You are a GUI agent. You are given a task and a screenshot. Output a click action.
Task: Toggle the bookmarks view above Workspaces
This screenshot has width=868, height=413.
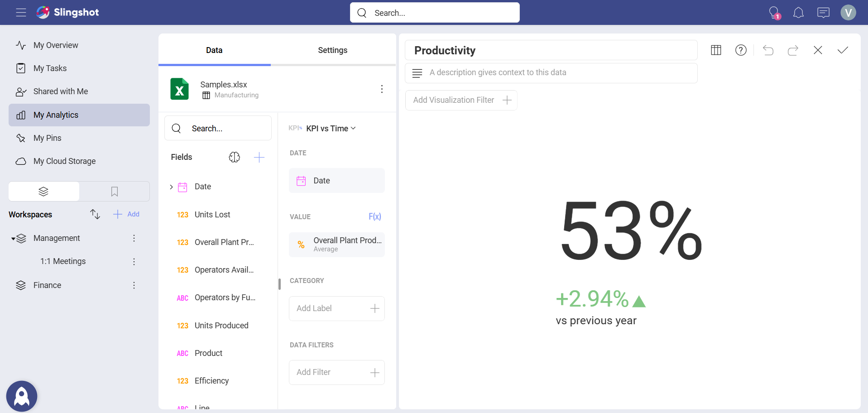point(114,191)
